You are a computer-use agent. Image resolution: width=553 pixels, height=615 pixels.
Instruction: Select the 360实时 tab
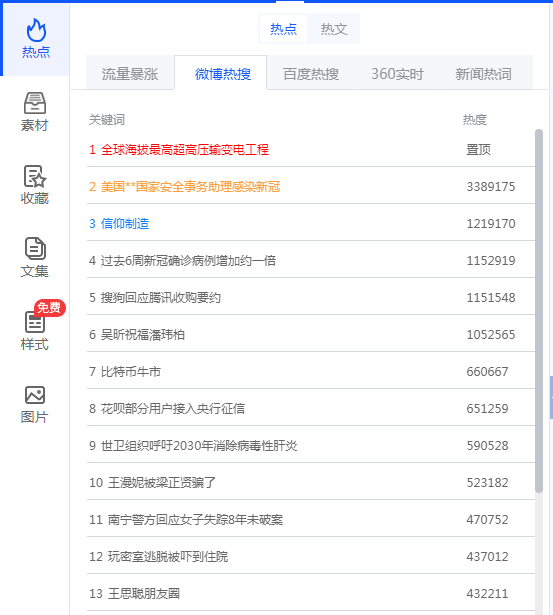pyautogui.click(x=397, y=74)
